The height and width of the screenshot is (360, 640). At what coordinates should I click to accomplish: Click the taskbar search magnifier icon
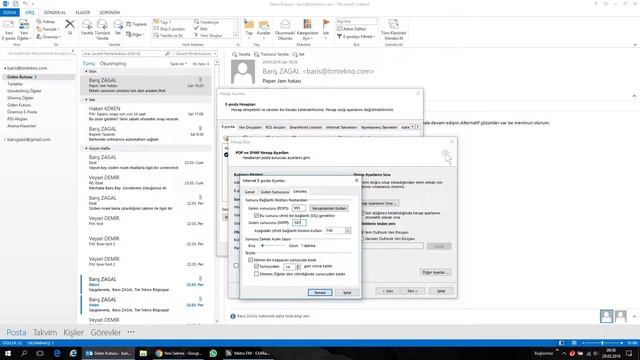click(x=24, y=353)
